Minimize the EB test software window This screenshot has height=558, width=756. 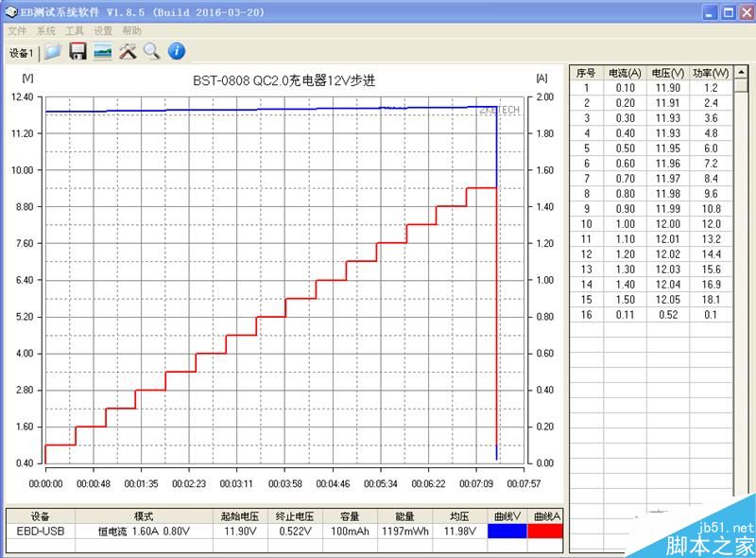(710, 12)
